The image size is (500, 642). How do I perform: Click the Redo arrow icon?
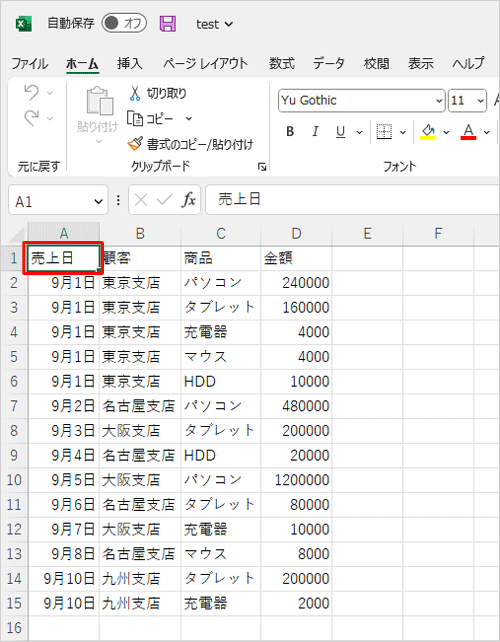point(32,118)
